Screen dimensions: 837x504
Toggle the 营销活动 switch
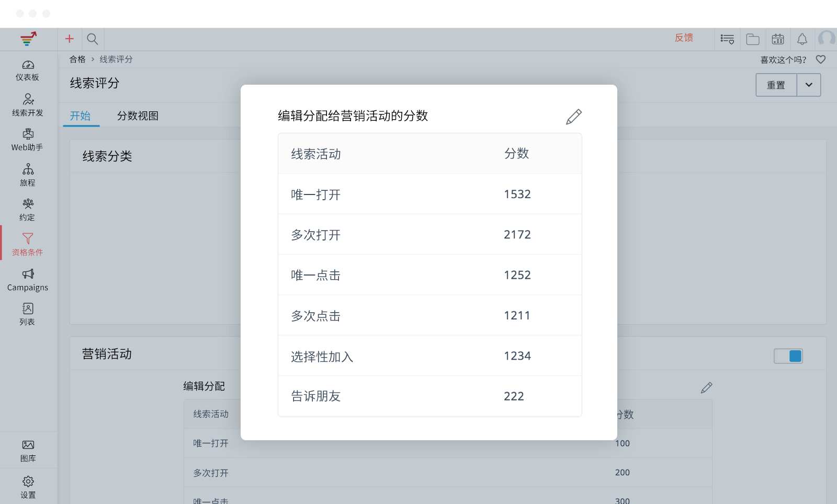788,356
